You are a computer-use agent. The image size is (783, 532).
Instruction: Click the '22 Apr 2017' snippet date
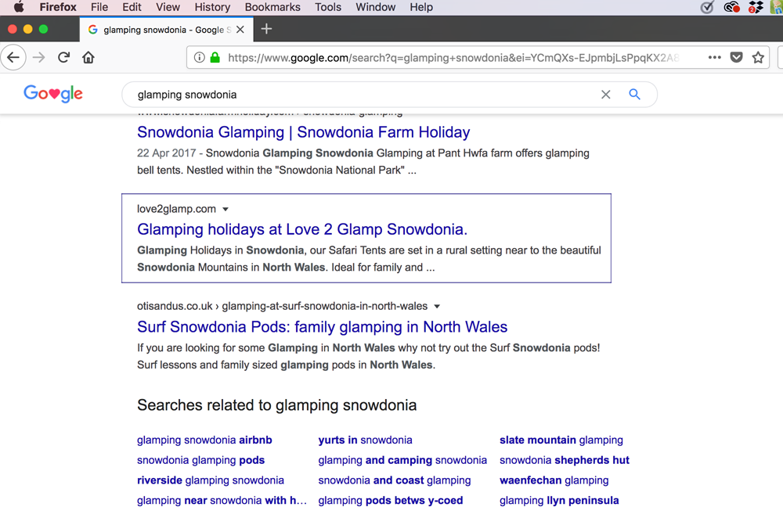pyautogui.click(x=166, y=153)
